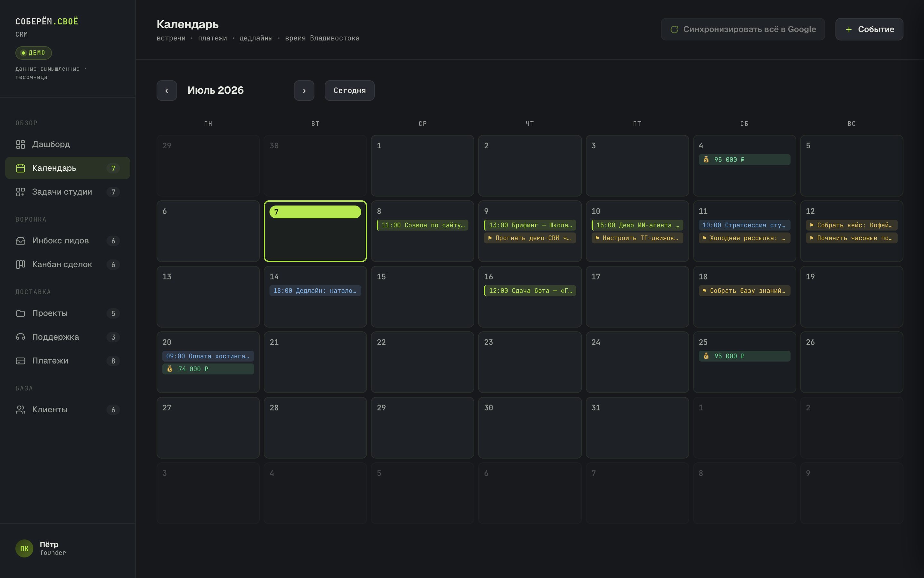Select the July 15 day cell
Screen dimensions: 924x578
pyautogui.click(x=422, y=297)
